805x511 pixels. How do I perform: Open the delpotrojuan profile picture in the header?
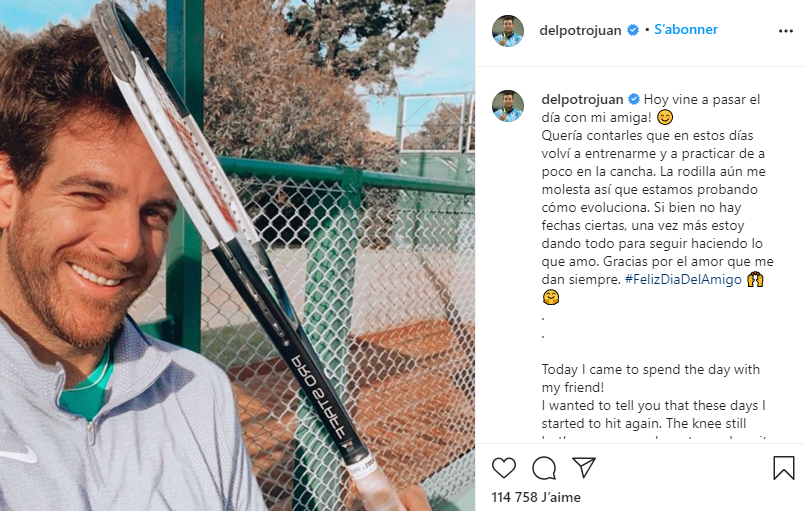pyautogui.click(x=508, y=31)
